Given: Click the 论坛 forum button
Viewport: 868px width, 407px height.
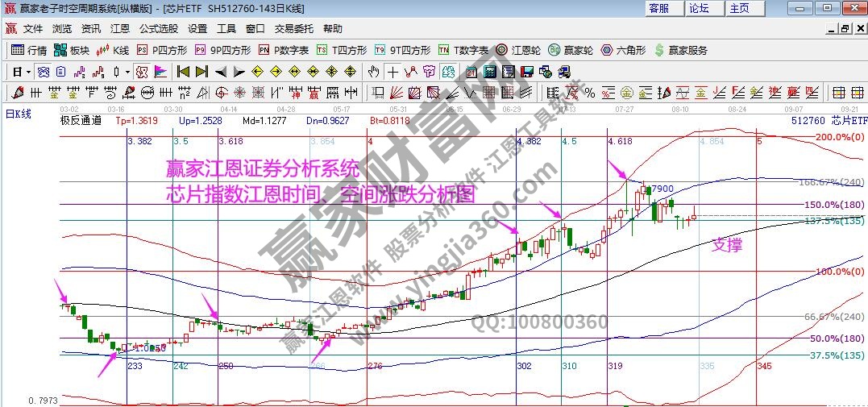Looking at the screenshot, I should click(x=699, y=8).
